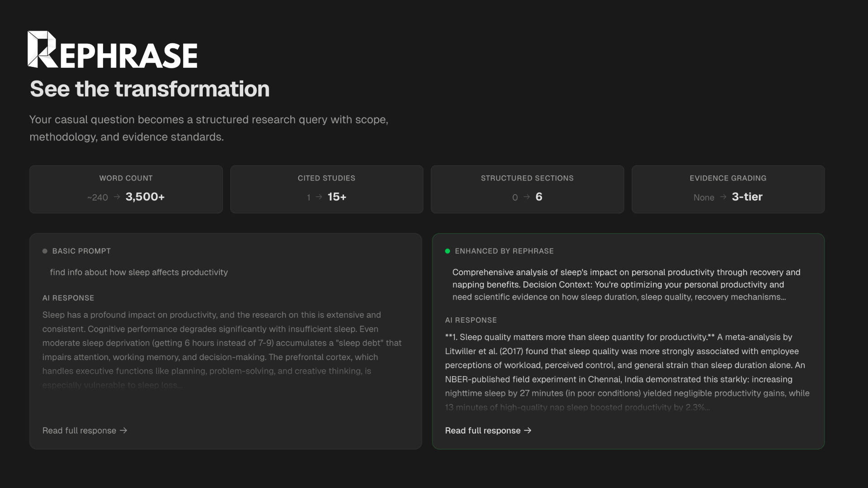Viewport: 868px width, 488px height.
Task: Click the green status dot by Enhanced by Rephrase
Action: pos(448,250)
